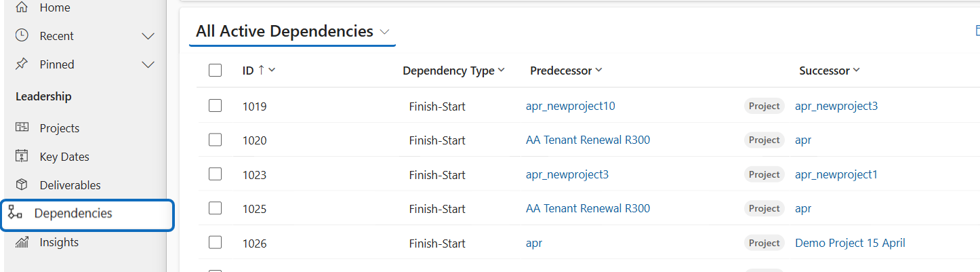Expand the Recent section chevron
This screenshot has height=272, width=980.
(x=148, y=36)
